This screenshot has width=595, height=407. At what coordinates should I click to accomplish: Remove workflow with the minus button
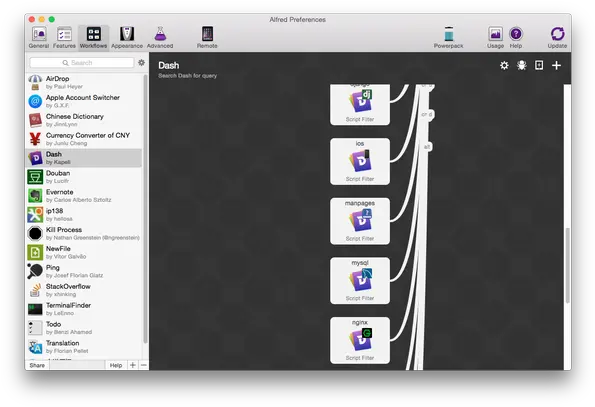coord(143,365)
